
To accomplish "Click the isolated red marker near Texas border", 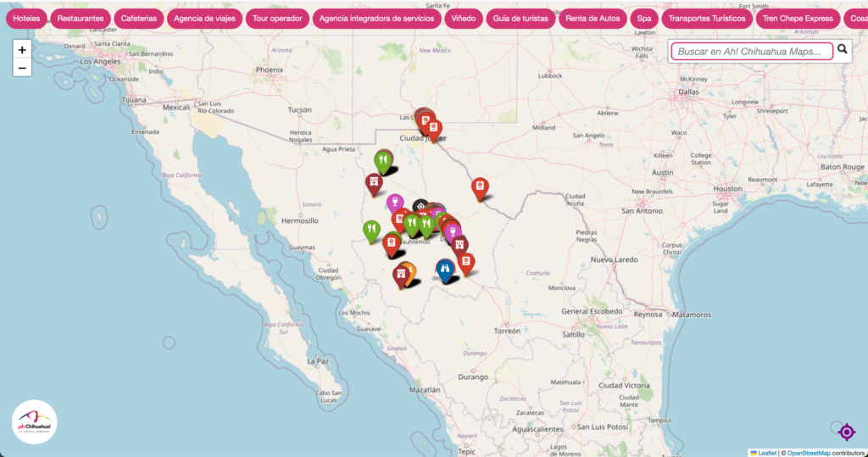I will click(x=480, y=187).
